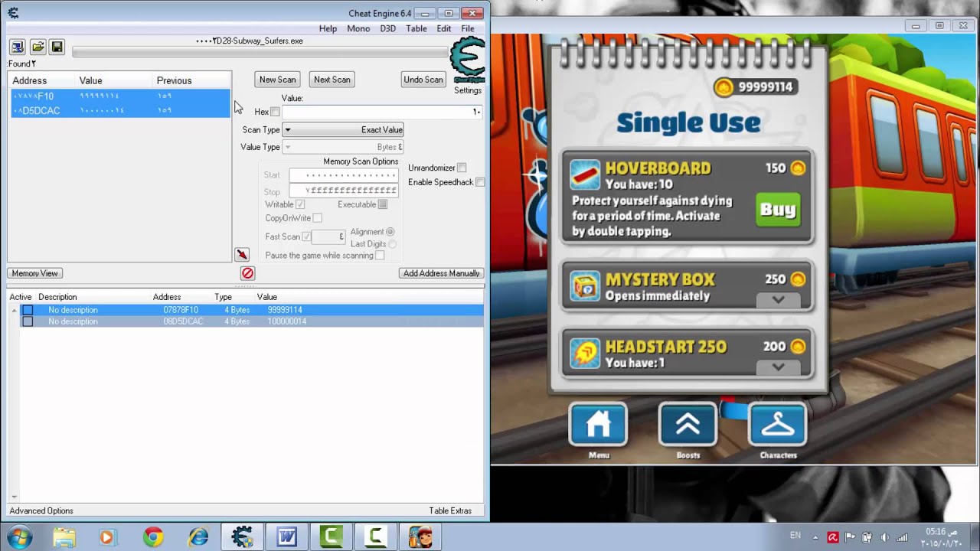Open the File menu
The height and width of the screenshot is (551, 980).
click(468, 28)
